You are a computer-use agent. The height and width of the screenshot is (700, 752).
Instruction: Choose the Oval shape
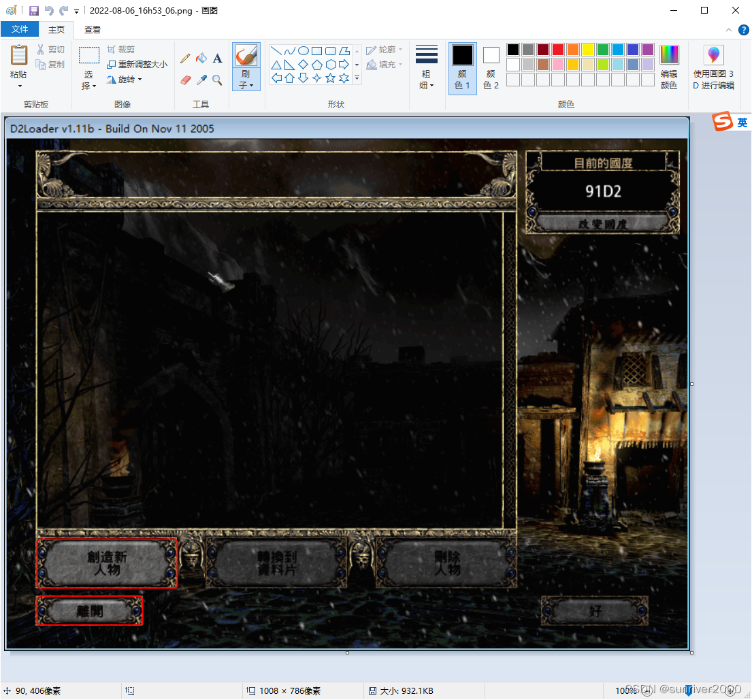pyautogui.click(x=303, y=51)
